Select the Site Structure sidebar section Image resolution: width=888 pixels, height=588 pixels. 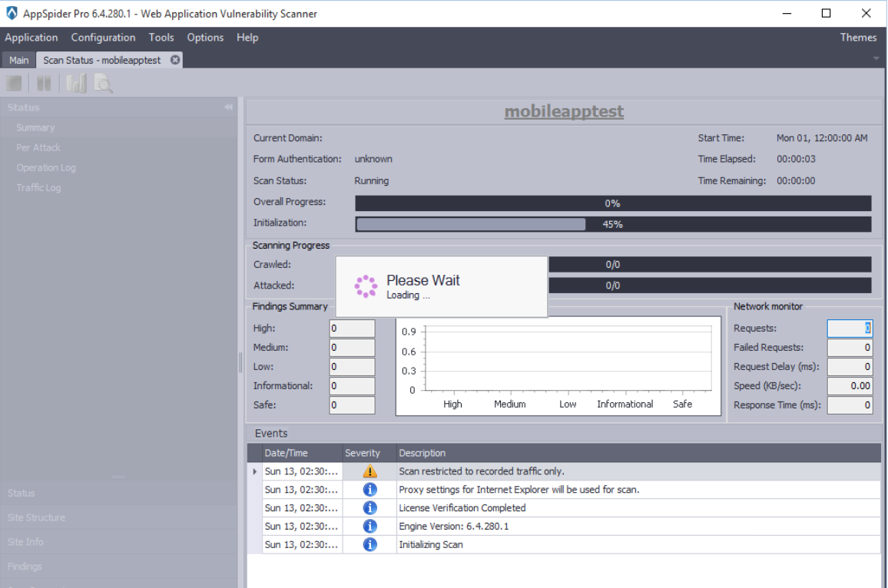[x=119, y=517]
